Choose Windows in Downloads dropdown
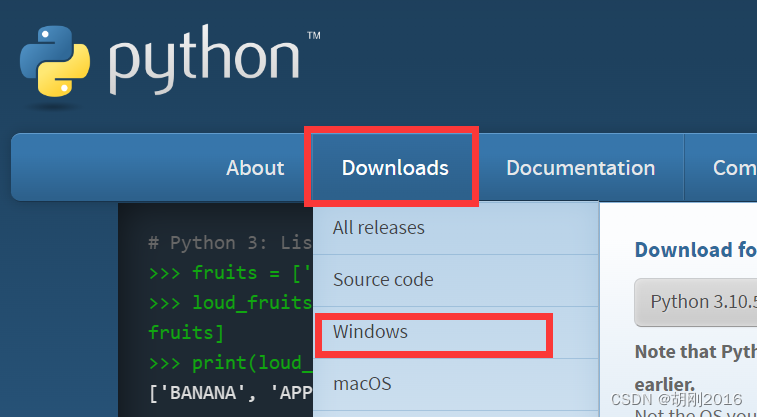 456,332
